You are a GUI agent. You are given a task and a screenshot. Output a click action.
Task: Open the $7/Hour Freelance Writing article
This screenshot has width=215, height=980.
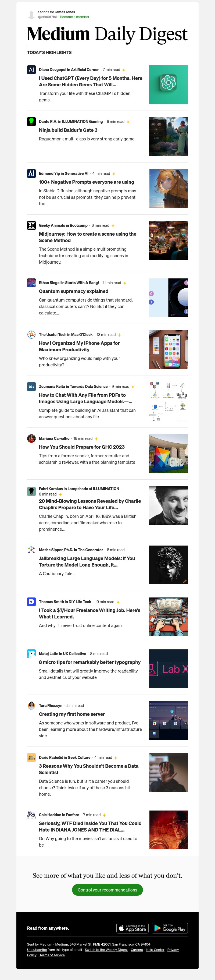(x=89, y=613)
